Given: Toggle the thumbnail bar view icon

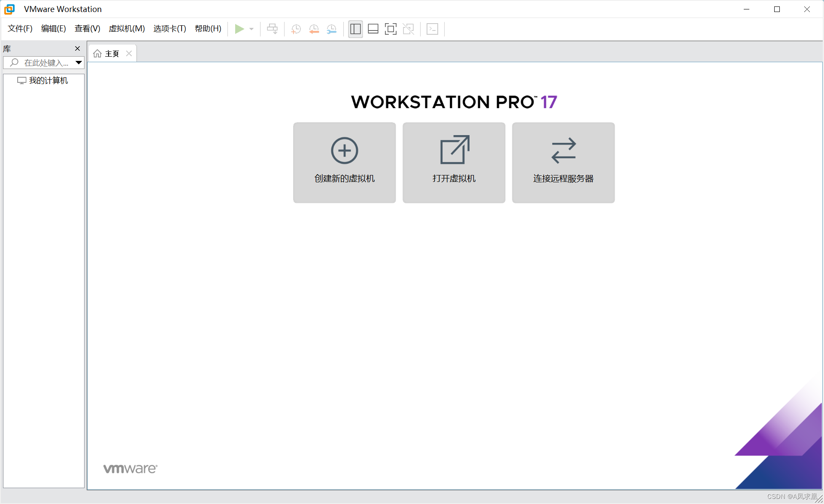Looking at the screenshot, I should pos(373,29).
